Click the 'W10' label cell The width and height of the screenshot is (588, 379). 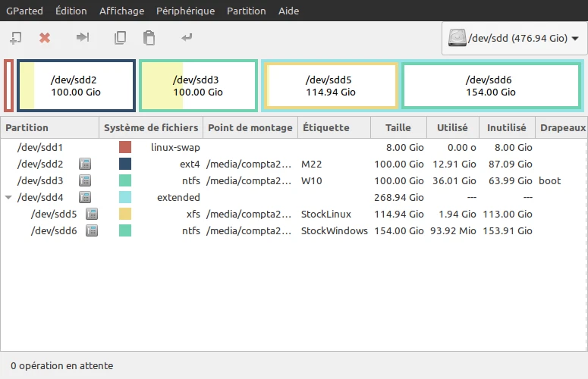[312, 180]
